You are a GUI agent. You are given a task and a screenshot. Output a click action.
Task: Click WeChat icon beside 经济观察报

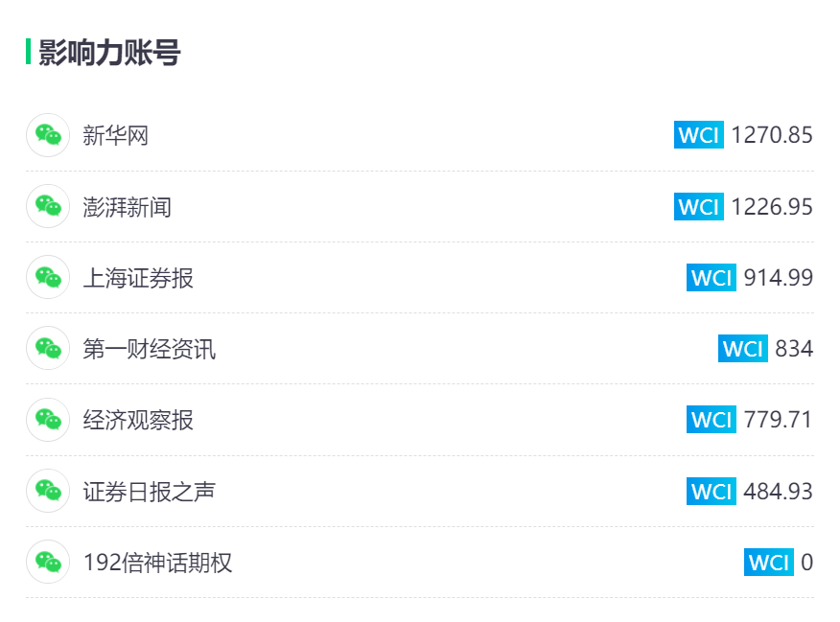tap(48, 420)
